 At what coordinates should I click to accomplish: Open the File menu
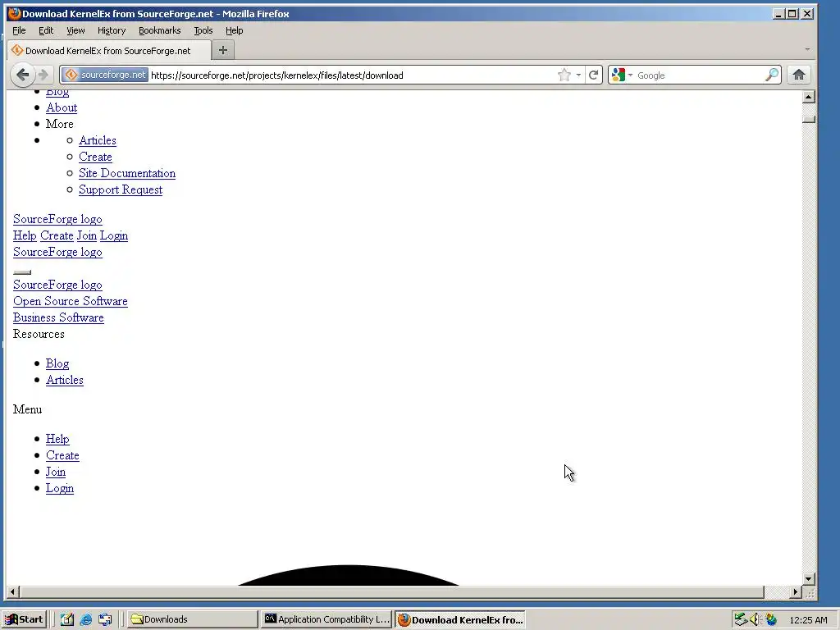[x=20, y=30]
